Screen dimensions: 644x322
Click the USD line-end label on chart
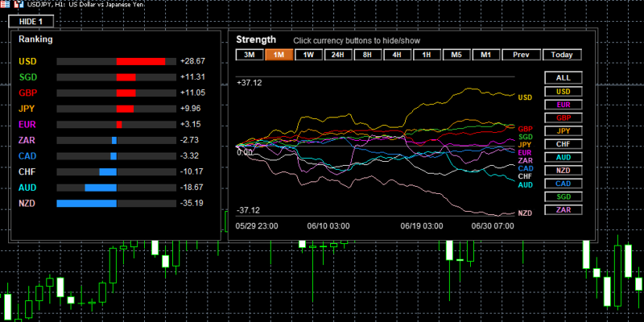click(525, 97)
